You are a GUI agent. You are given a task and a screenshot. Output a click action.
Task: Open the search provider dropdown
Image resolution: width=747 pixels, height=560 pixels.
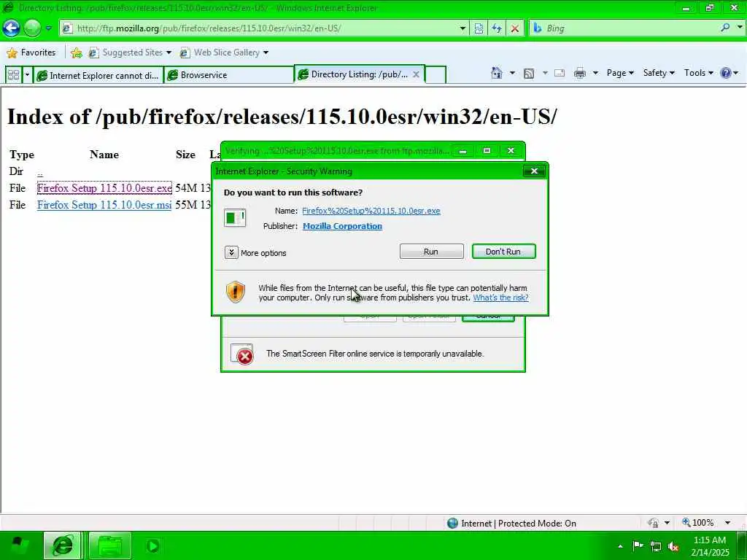(740, 28)
